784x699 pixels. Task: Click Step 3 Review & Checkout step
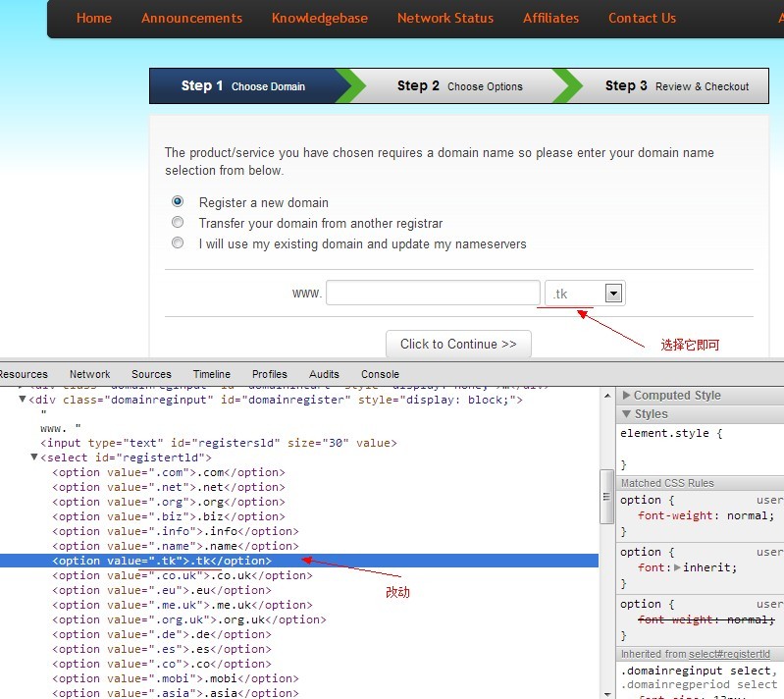click(x=677, y=86)
